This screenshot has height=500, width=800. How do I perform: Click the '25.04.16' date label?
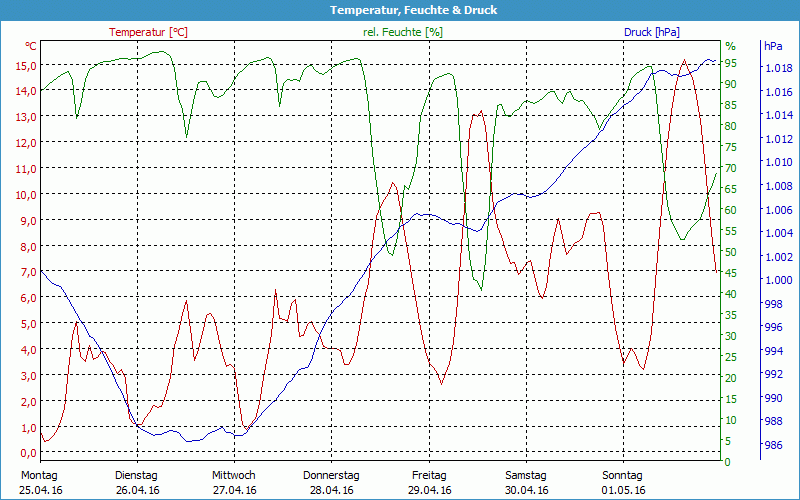pos(41,490)
